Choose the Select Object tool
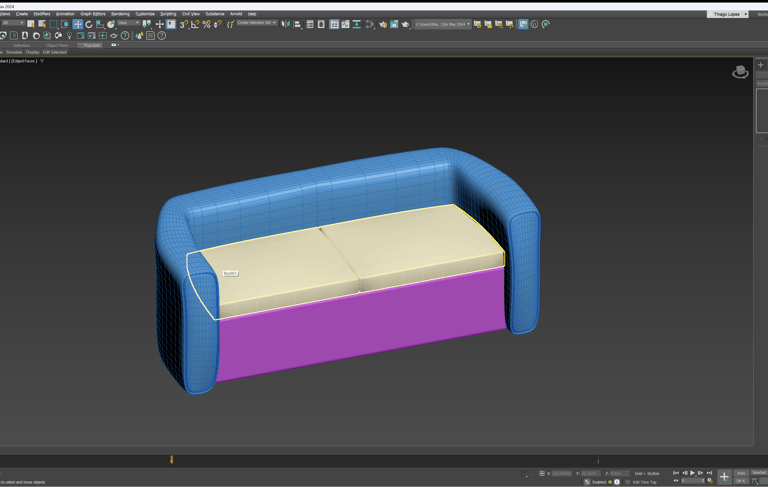The width and height of the screenshot is (768, 487). [31, 24]
